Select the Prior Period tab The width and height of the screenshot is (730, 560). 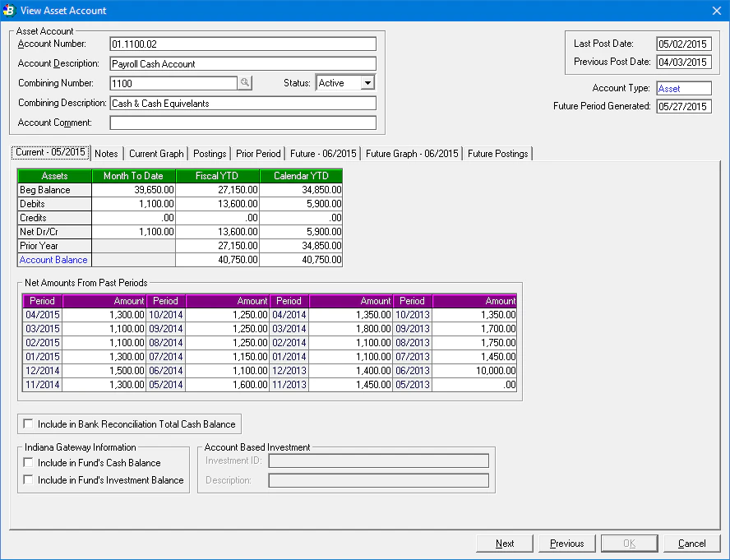(258, 153)
